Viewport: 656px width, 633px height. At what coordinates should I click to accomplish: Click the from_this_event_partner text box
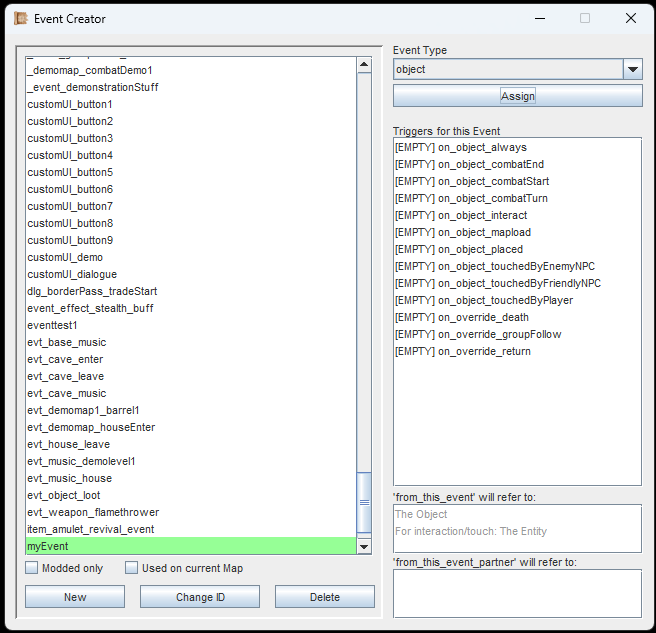(x=516, y=593)
